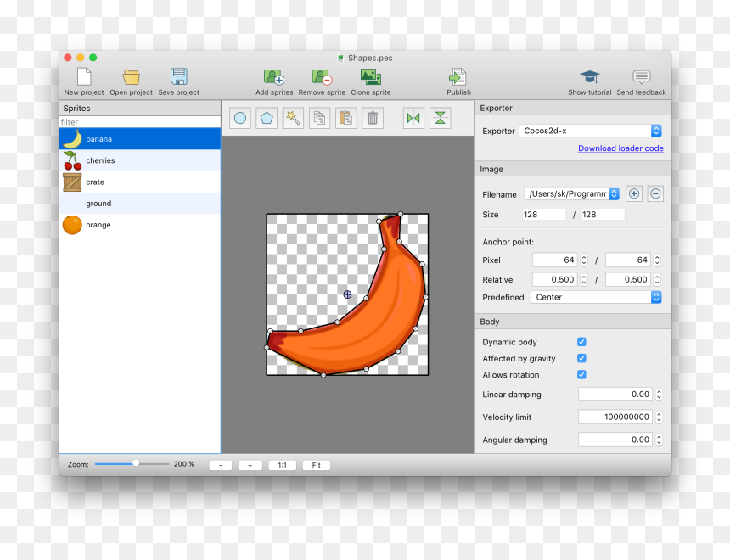Select the crate sprite

tap(140, 182)
